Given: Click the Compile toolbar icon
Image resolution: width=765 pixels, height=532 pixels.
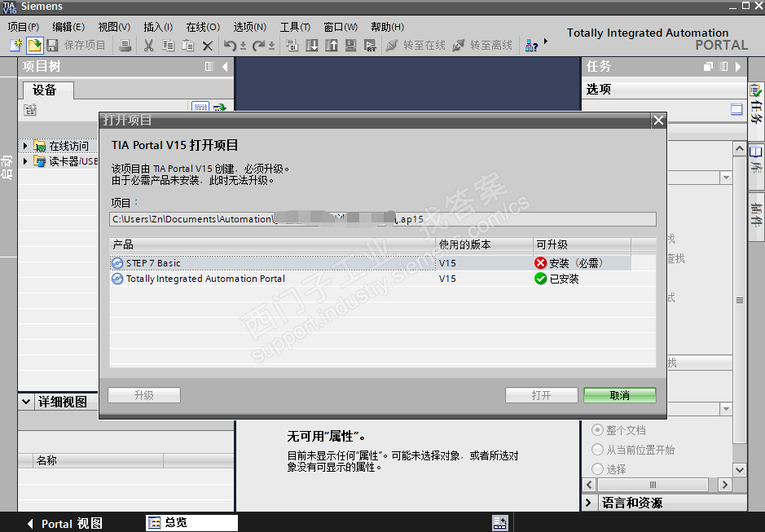Looking at the screenshot, I should coord(292,46).
